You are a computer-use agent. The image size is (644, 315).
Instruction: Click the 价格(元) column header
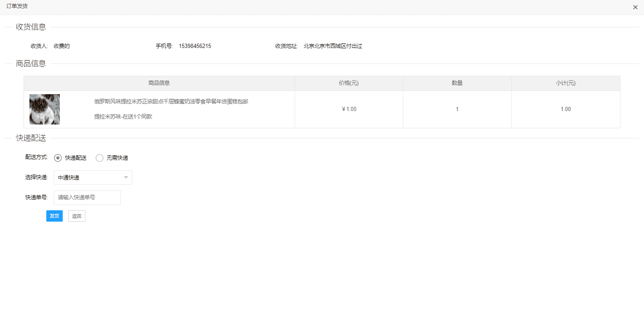coord(349,83)
